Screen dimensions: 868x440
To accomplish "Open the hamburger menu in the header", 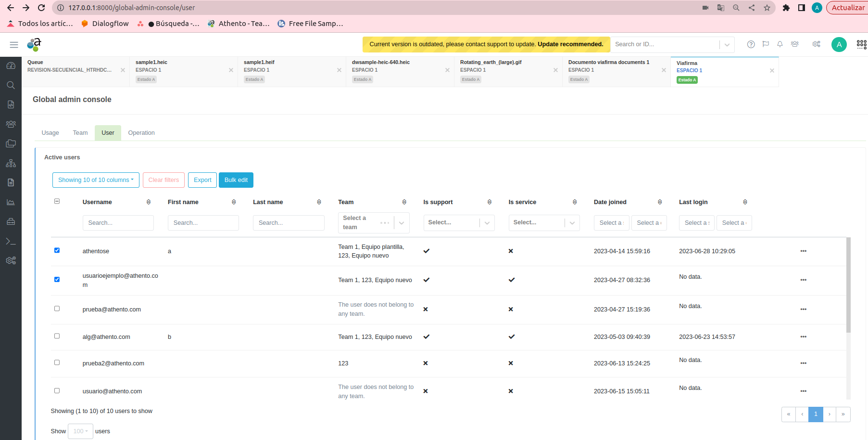I will [x=14, y=45].
